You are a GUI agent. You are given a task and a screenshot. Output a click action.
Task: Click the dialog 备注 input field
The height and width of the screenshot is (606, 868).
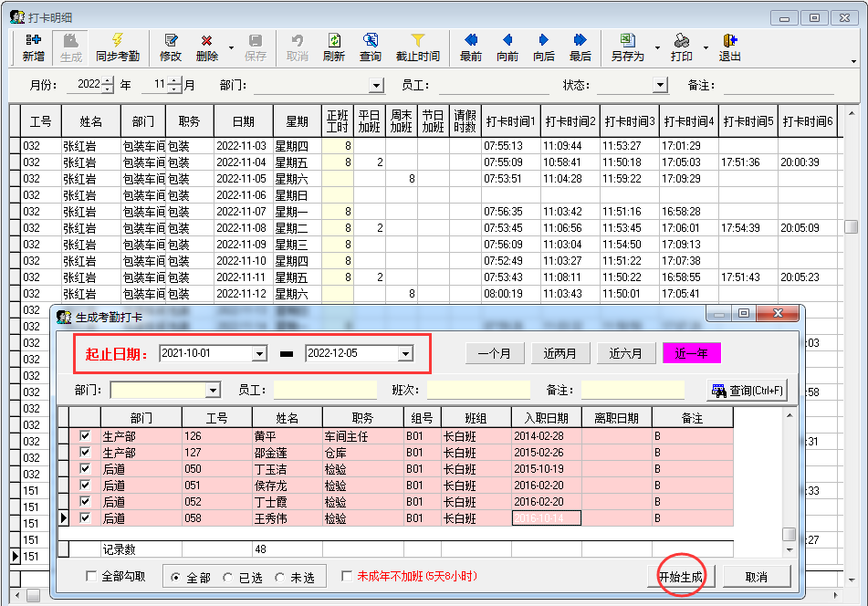(633, 391)
